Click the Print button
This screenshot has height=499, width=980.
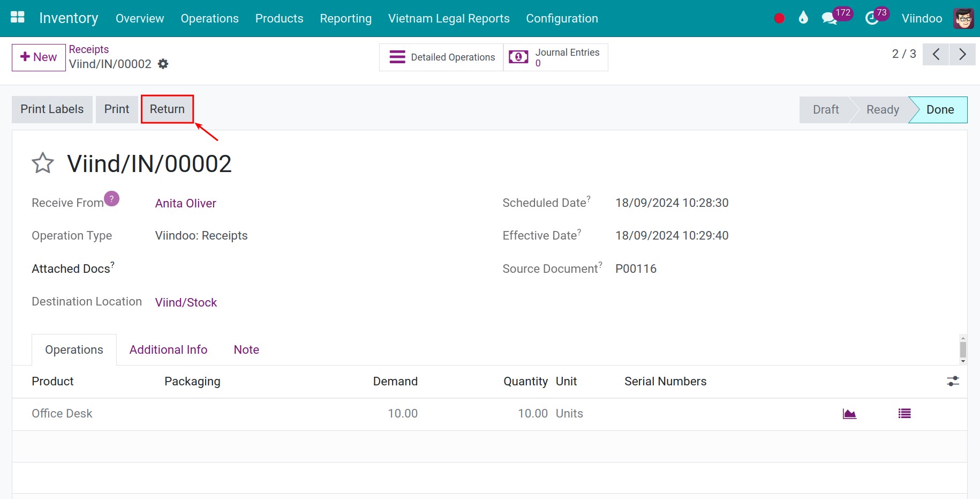117,109
